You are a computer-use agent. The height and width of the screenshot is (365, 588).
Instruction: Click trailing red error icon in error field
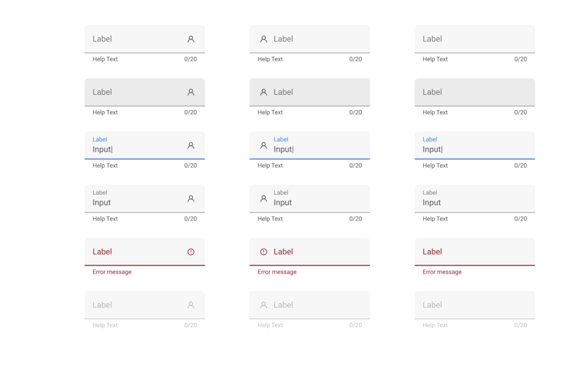pyautogui.click(x=191, y=252)
